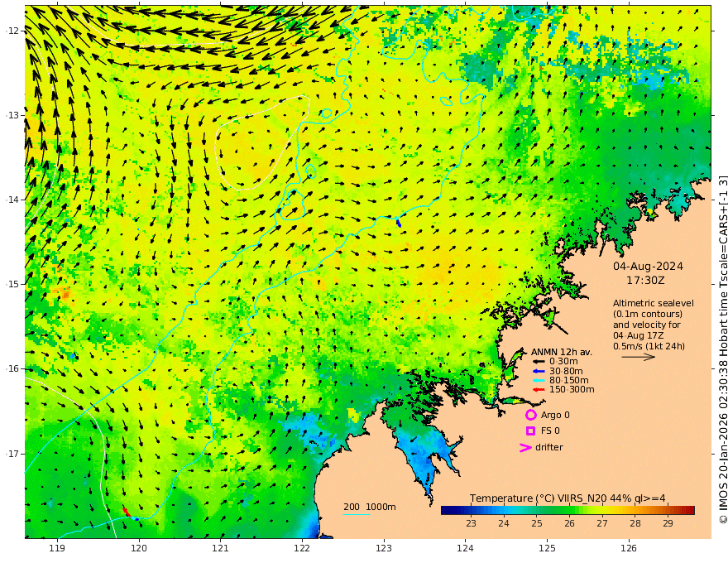Viewport: 728px width, 563px height.
Task: Click the 'Altimetric sealevel' caption line
Action: coord(654,303)
